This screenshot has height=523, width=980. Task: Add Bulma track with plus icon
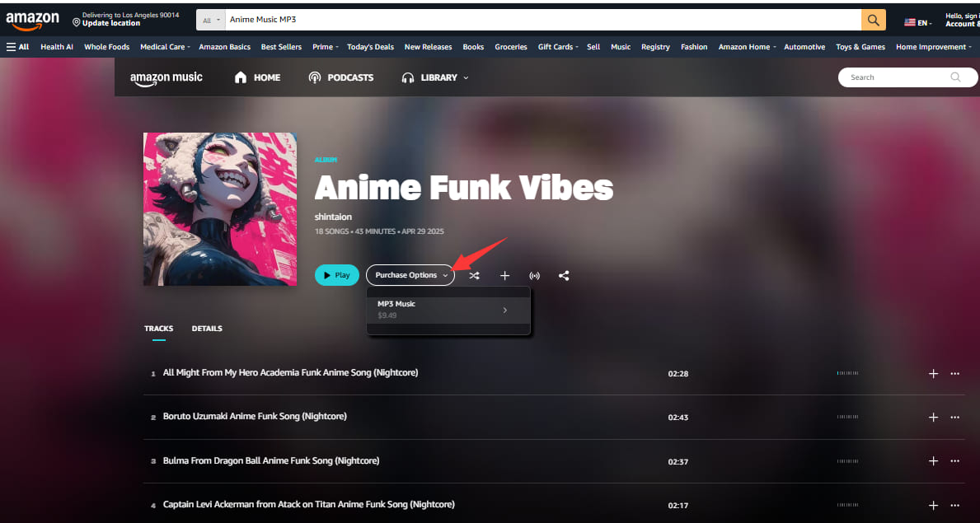click(933, 461)
